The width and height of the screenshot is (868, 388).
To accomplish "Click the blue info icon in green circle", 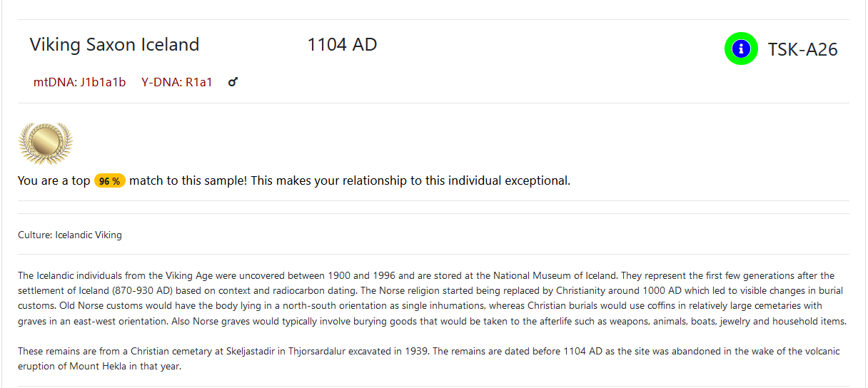I will [741, 48].
